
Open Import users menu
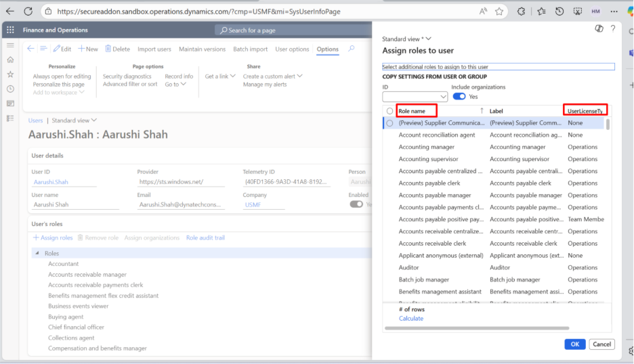(x=154, y=49)
